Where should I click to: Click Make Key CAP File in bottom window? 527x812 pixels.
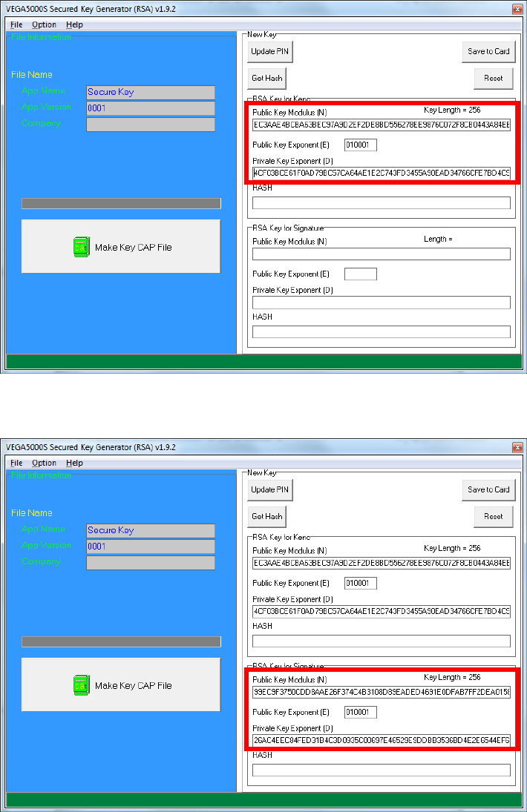pos(121,684)
